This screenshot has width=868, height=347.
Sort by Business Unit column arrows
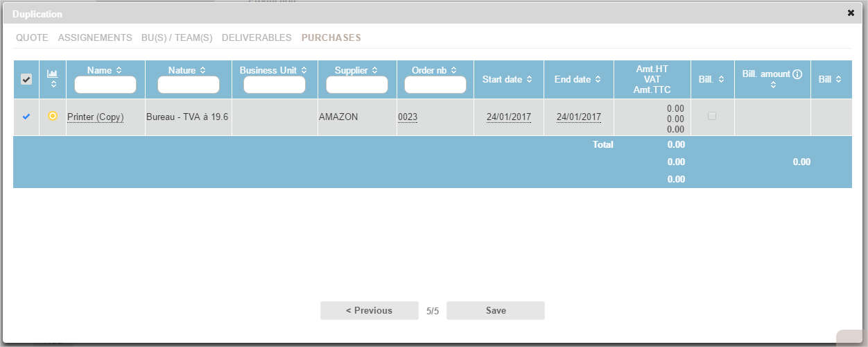tap(304, 71)
